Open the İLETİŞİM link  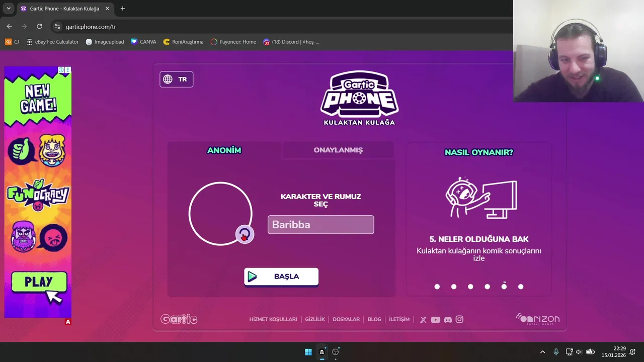click(x=399, y=319)
